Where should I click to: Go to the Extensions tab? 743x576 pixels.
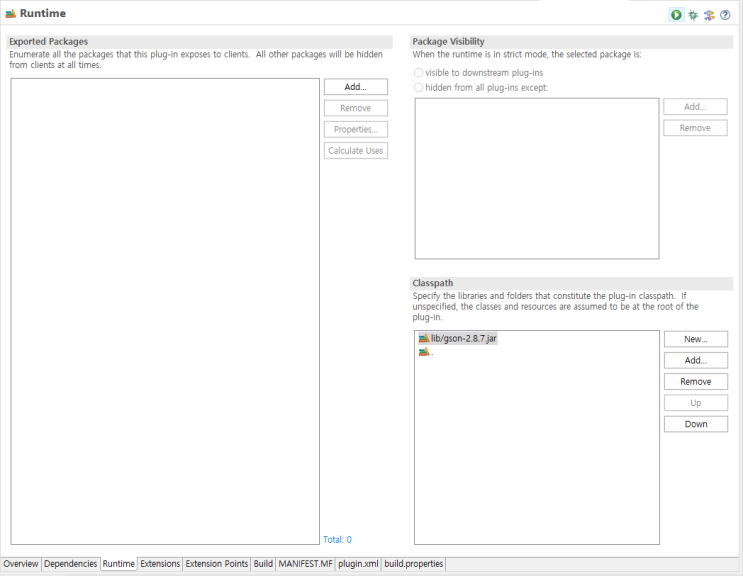160,564
